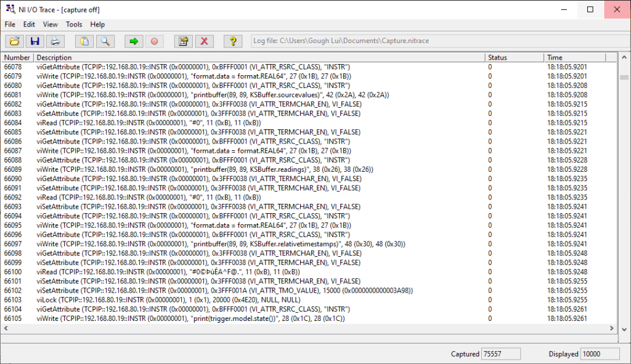Click the Displayed count field
The width and height of the screenshot is (631, 364).
600,354
